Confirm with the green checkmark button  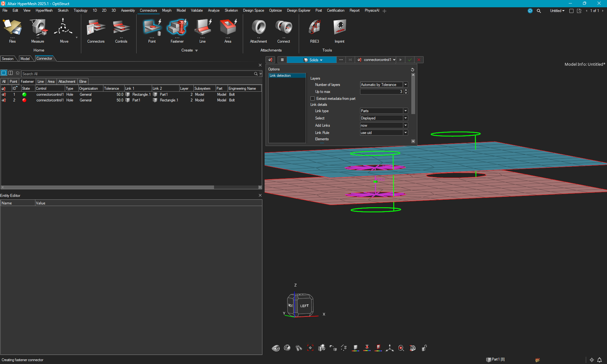tap(410, 60)
